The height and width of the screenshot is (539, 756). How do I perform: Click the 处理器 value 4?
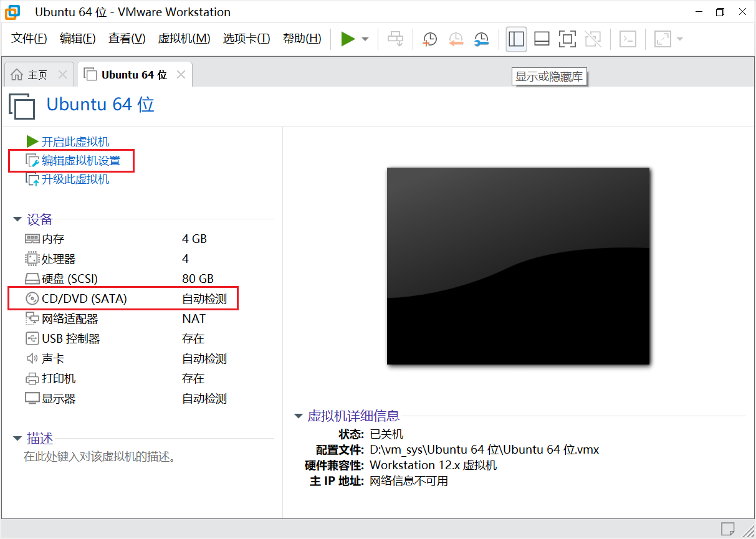pyautogui.click(x=186, y=259)
